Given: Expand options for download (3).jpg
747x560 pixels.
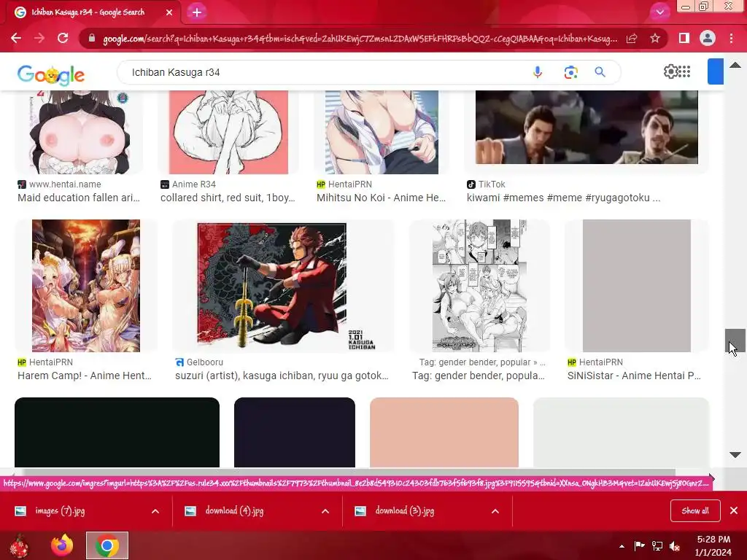Looking at the screenshot, I should click(495, 511).
